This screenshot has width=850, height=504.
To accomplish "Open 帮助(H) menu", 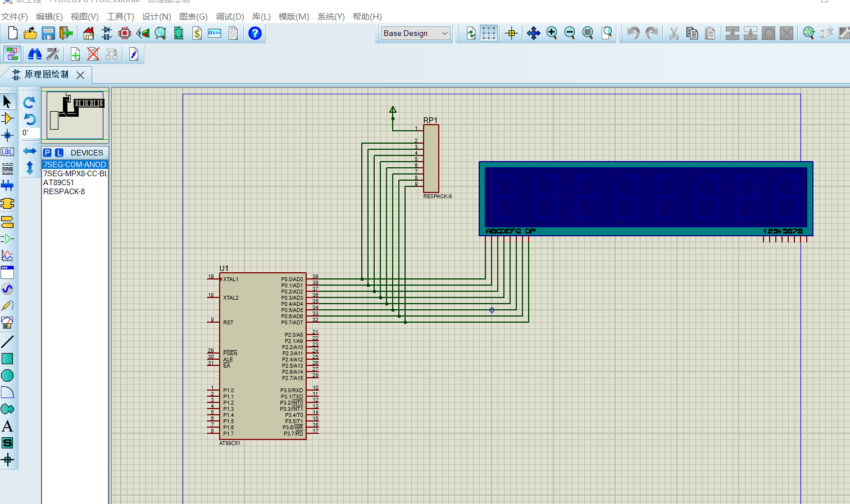I will tap(367, 17).
